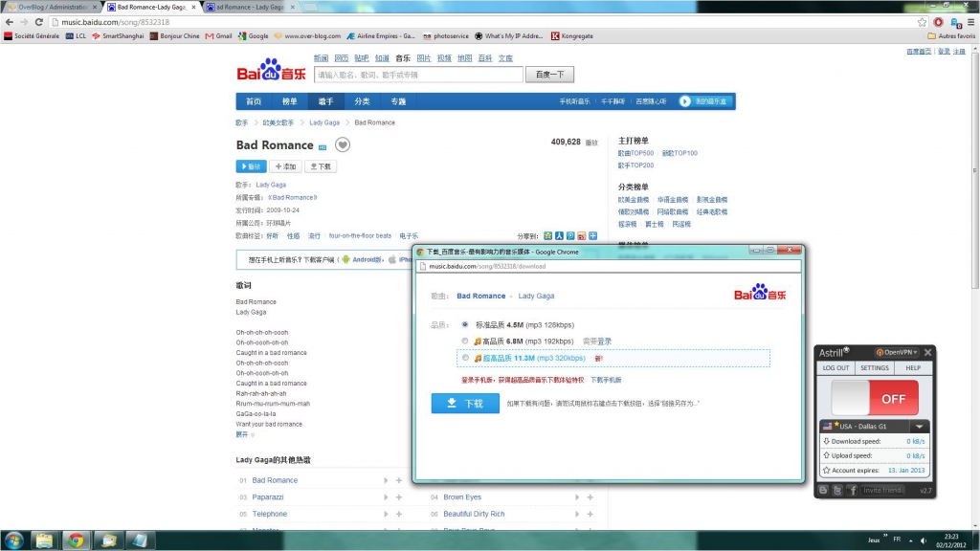Click the Facebook icon in the Astrill panel
980x551 pixels.
point(852,491)
